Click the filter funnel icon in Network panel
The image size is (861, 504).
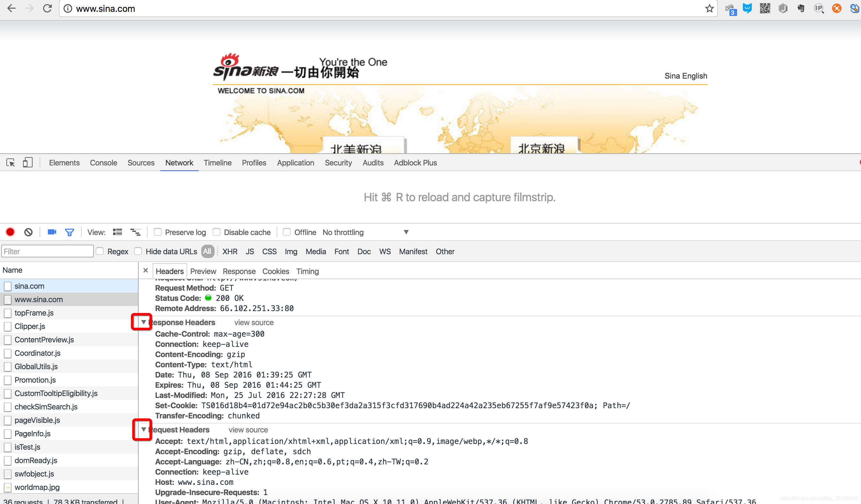tap(70, 232)
